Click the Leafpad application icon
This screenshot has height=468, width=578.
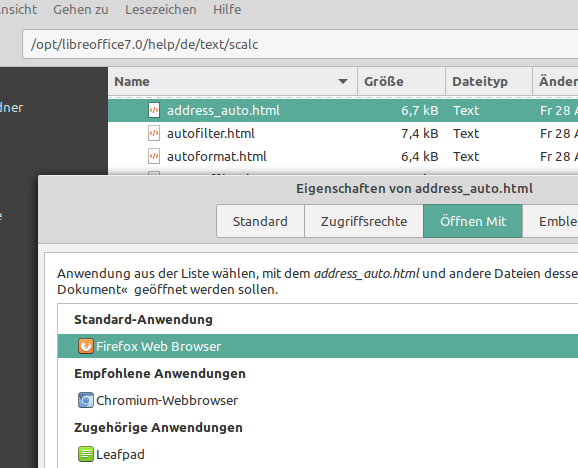(86, 454)
